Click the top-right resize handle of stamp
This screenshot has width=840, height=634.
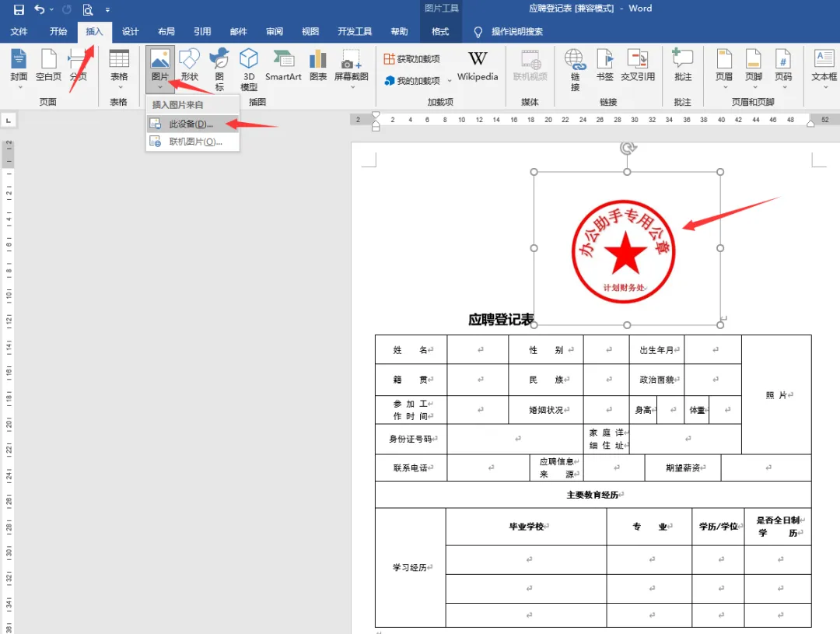720,172
